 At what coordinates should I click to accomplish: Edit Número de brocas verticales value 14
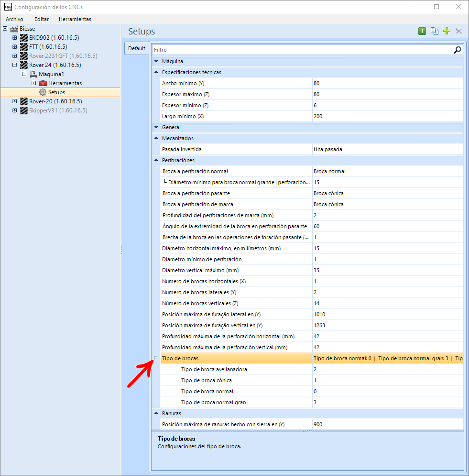pos(388,303)
